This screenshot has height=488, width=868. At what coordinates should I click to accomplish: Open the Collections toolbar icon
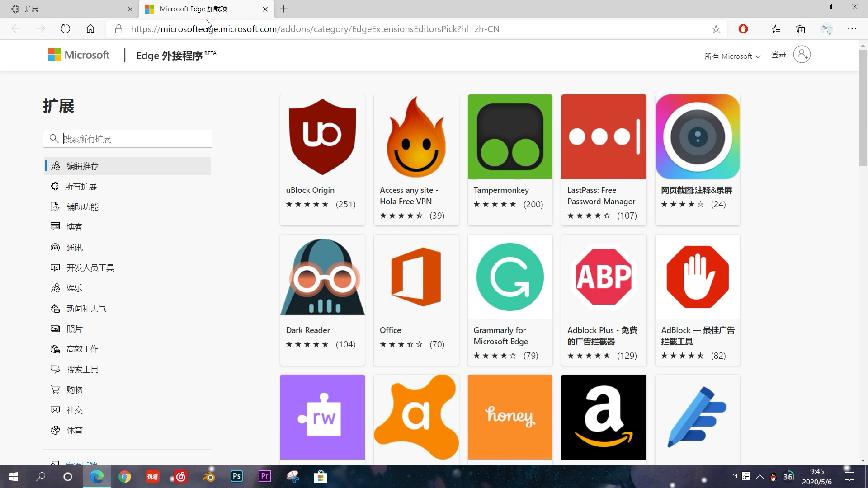[801, 29]
